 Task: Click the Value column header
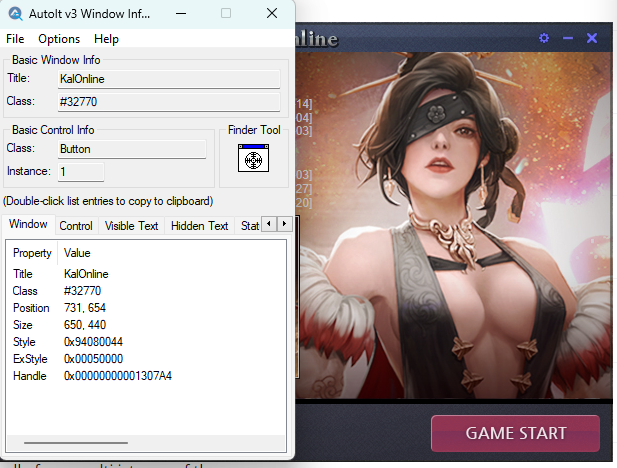pos(77,253)
